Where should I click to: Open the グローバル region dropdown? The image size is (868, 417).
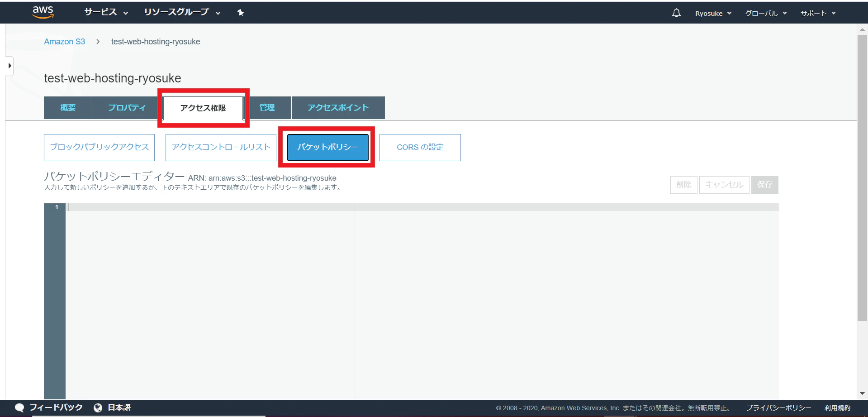tap(766, 14)
